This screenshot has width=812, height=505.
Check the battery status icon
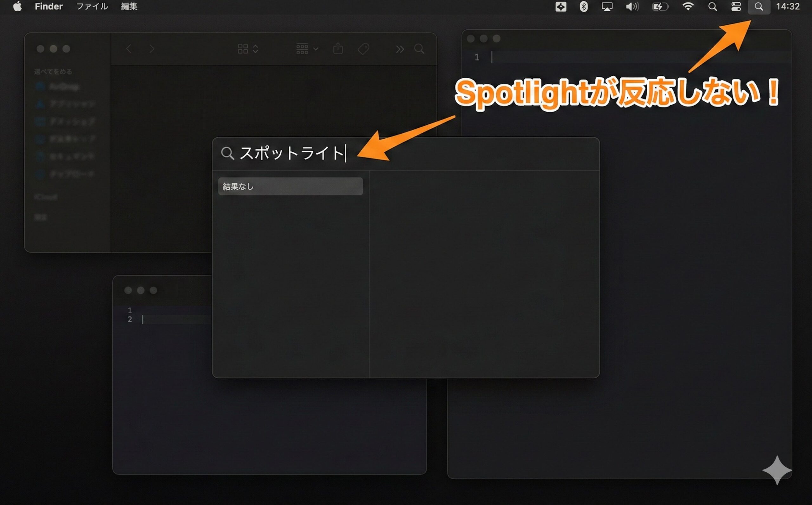coord(661,6)
